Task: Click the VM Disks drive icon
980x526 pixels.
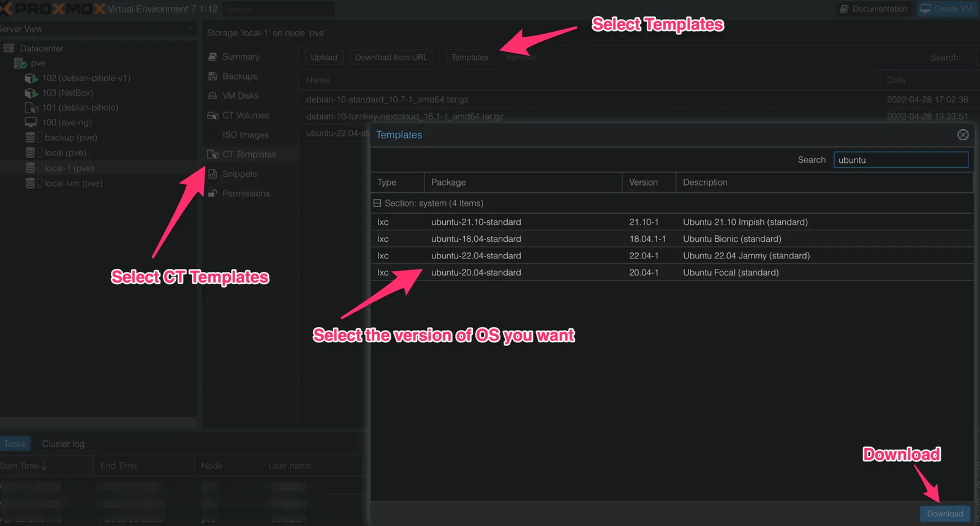Action: 213,96
